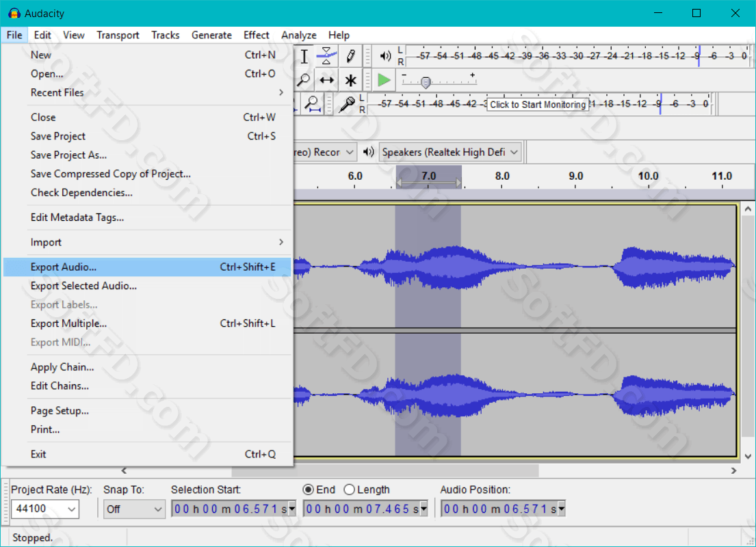The height and width of the screenshot is (547, 756).
Task: Click the Selection Start time field
Action: click(x=230, y=509)
